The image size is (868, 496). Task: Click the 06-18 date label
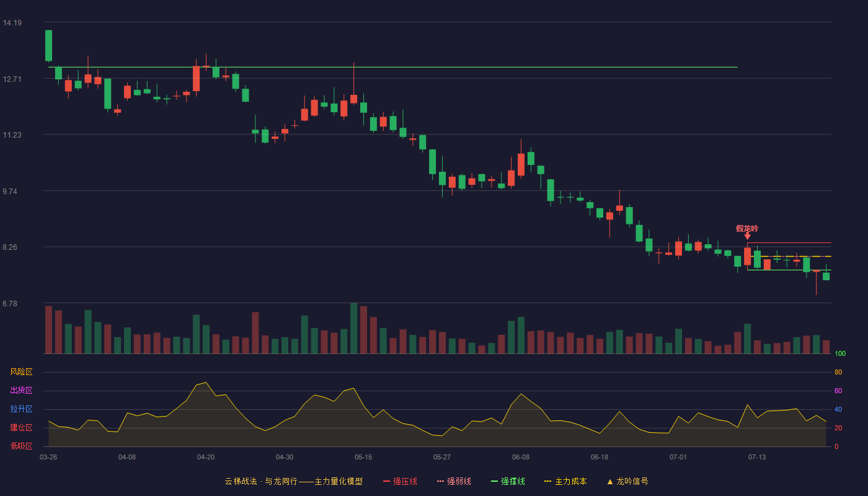[x=600, y=457]
